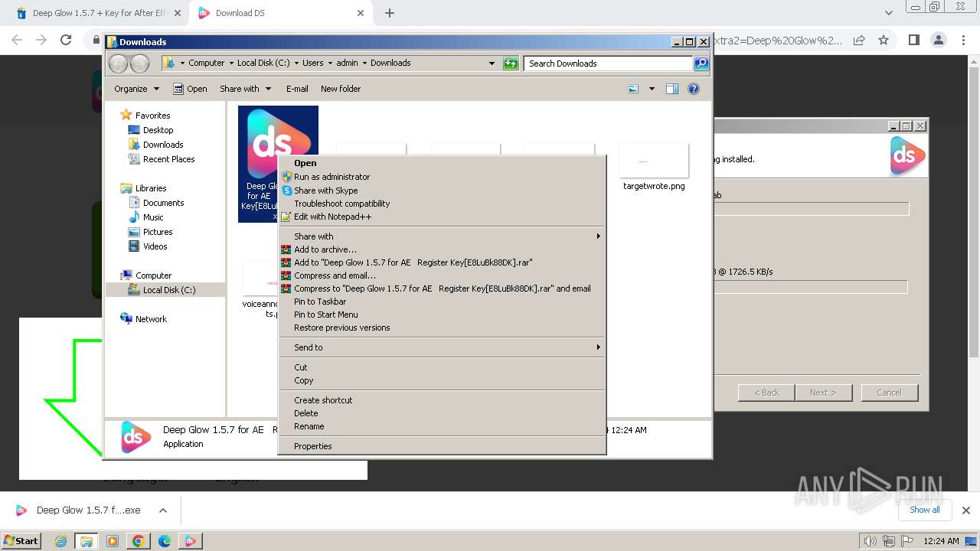Change view icon in Explorer toolbar
Viewport: 980px width, 551px height.
point(633,89)
